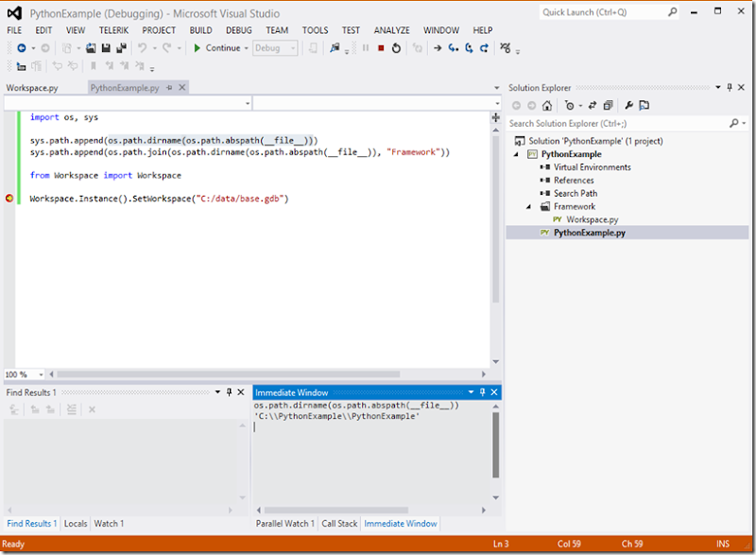Open the Continue button dropdown arrow
The image size is (756, 555).
[246, 48]
